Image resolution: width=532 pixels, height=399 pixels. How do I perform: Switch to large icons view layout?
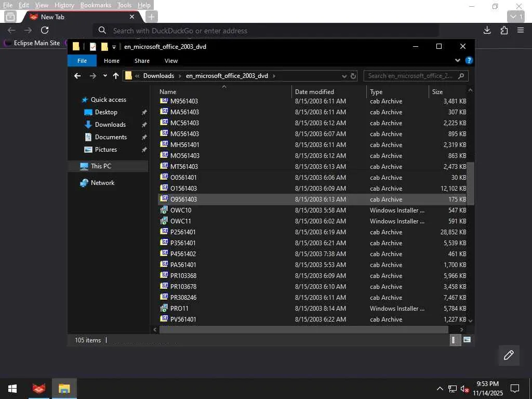pos(467,340)
